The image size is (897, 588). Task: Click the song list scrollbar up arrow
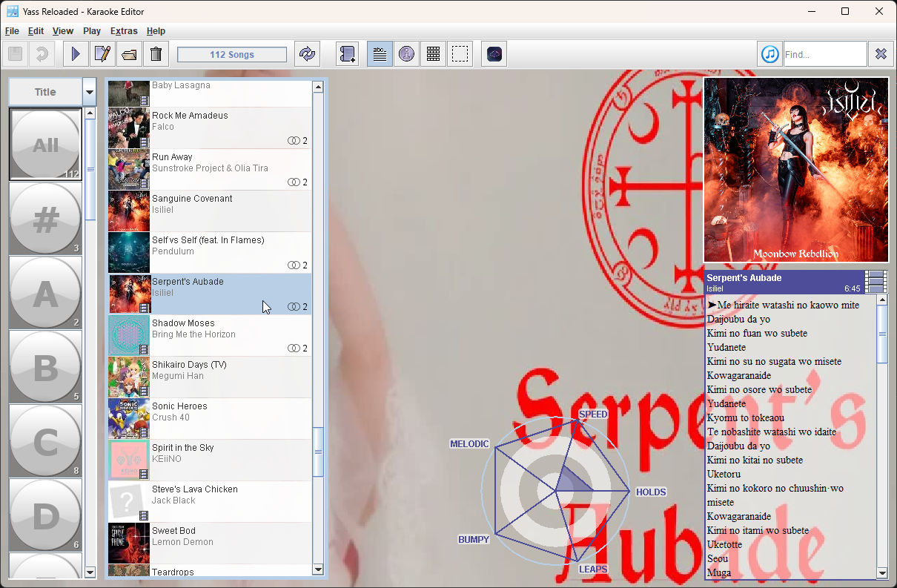pos(318,87)
